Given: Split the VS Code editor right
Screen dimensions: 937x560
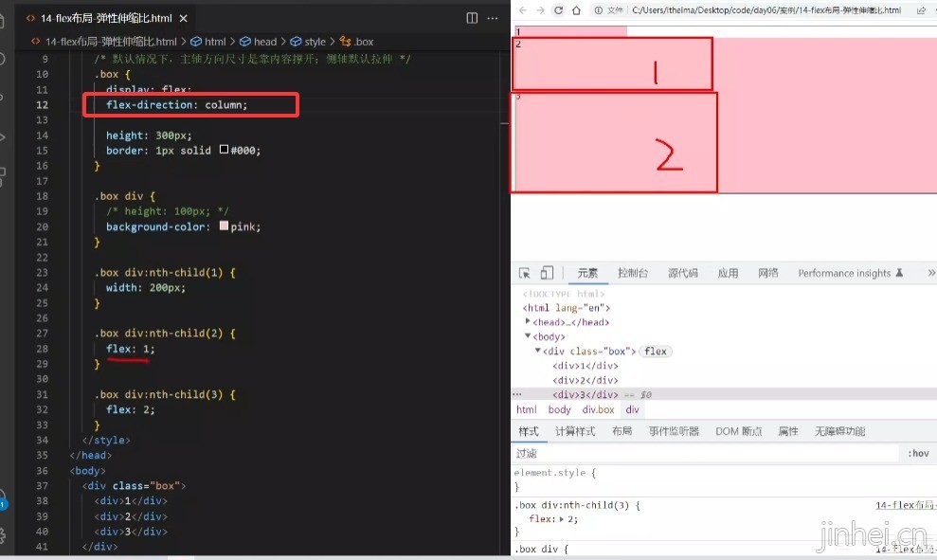Looking at the screenshot, I should click(472, 18).
